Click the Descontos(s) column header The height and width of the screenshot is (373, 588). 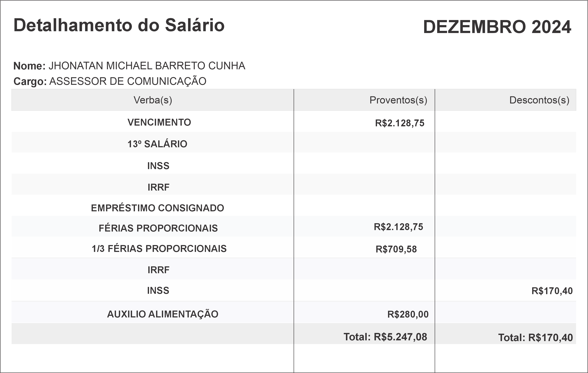point(539,100)
